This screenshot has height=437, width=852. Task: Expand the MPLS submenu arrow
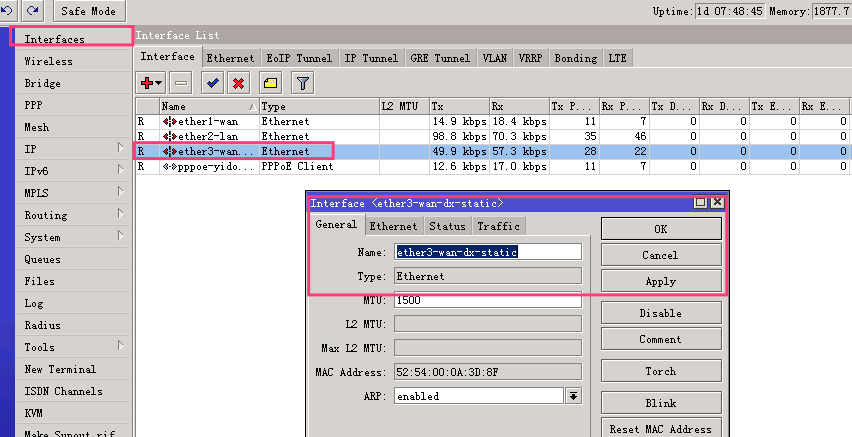(x=121, y=191)
